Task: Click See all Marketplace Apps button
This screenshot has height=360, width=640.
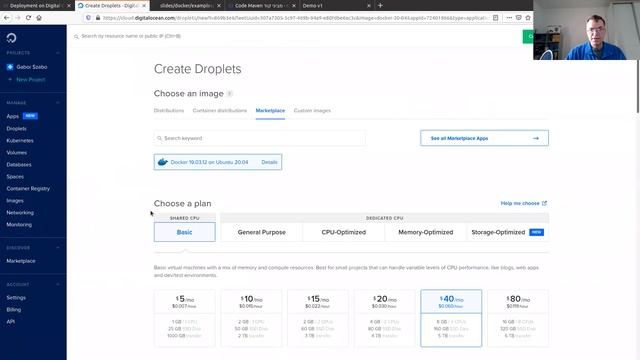Action: click(x=484, y=138)
